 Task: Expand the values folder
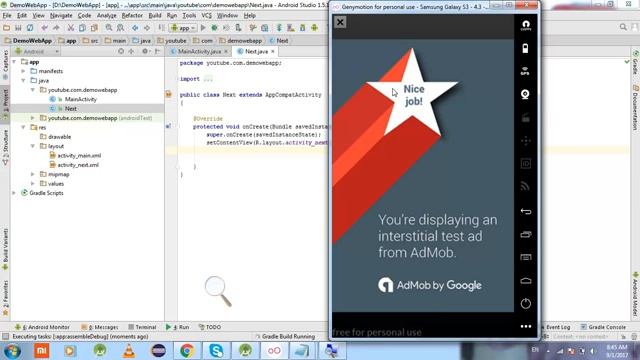tap(33, 184)
